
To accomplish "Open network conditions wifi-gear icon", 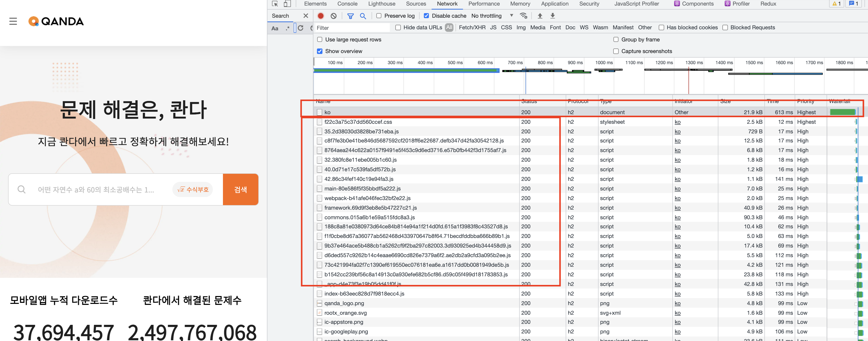I will pyautogui.click(x=523, y=16).
